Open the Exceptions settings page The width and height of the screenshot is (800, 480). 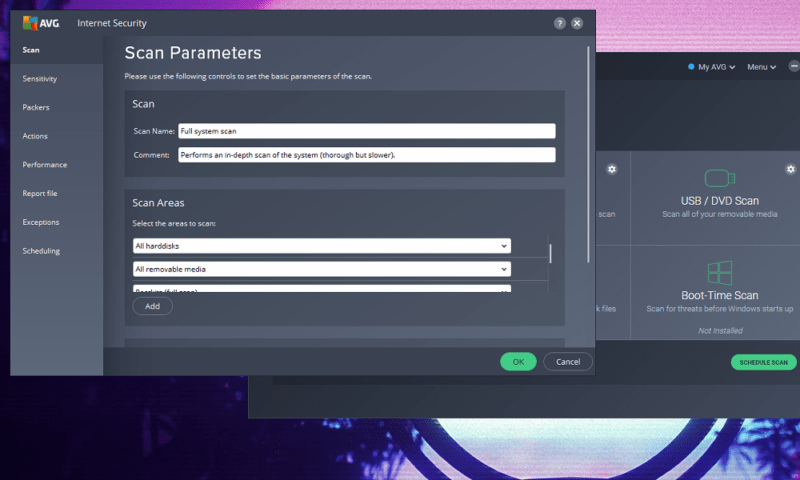click(41, 222)
